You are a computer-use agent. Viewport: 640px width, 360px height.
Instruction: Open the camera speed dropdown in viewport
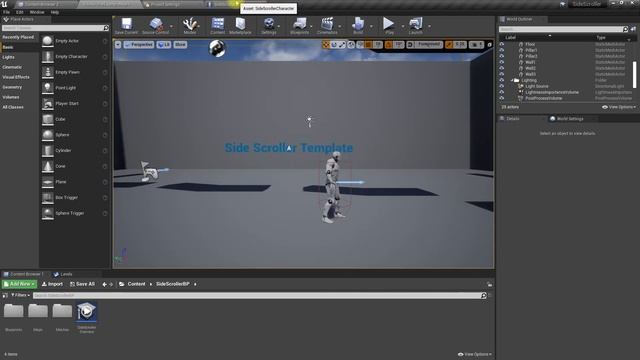point(476,44)
